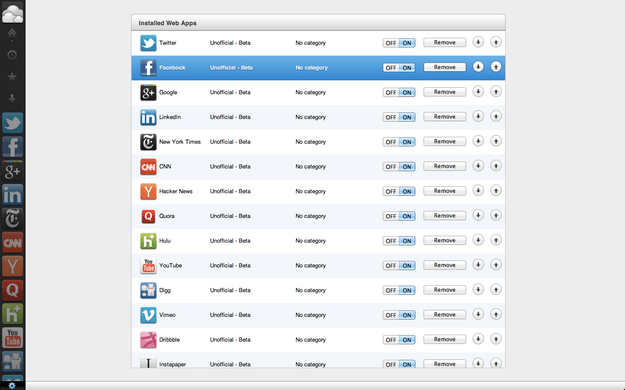Viewport: 625px width, 390px height.
Task: Move Hacker News row up
Action: 496,190
